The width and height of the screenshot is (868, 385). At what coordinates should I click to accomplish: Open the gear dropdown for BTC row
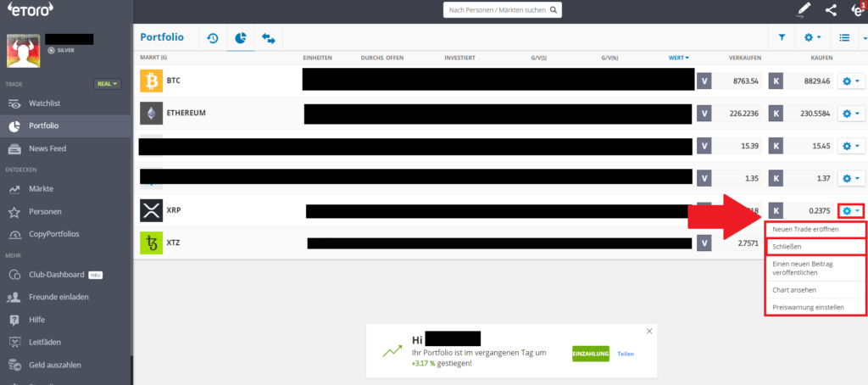pyautogui.click(x=850, y=81)
